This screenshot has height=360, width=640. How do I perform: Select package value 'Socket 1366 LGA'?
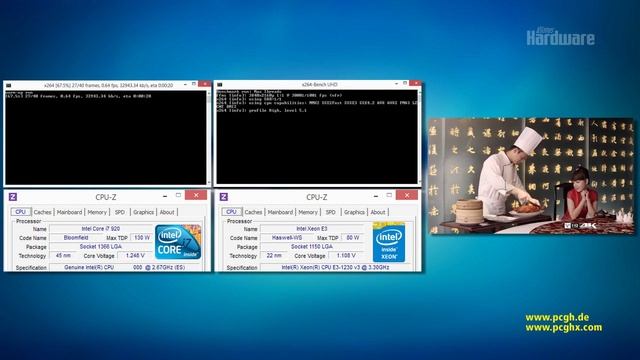101,247
